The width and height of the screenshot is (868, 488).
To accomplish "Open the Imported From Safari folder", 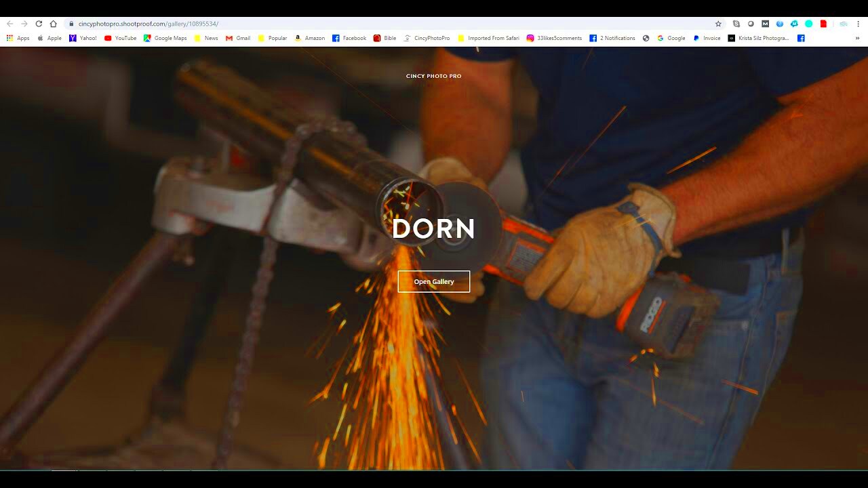I will click(488, 39).
